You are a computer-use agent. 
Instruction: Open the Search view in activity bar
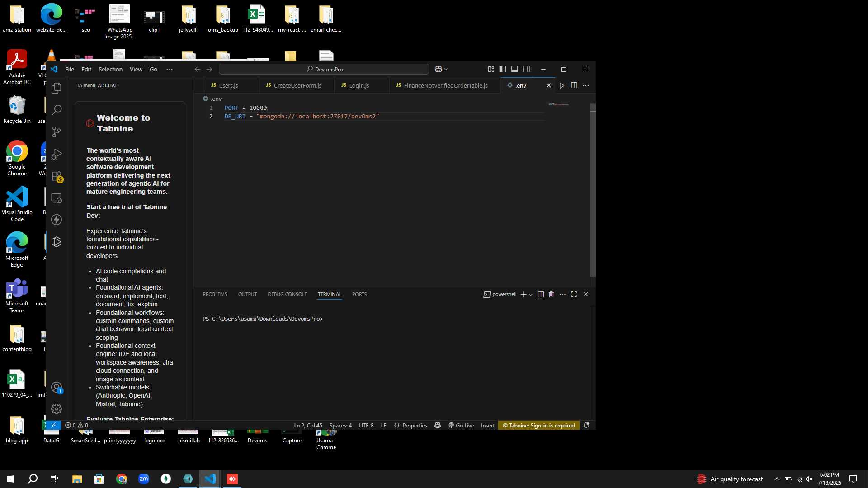click(57, 110)
